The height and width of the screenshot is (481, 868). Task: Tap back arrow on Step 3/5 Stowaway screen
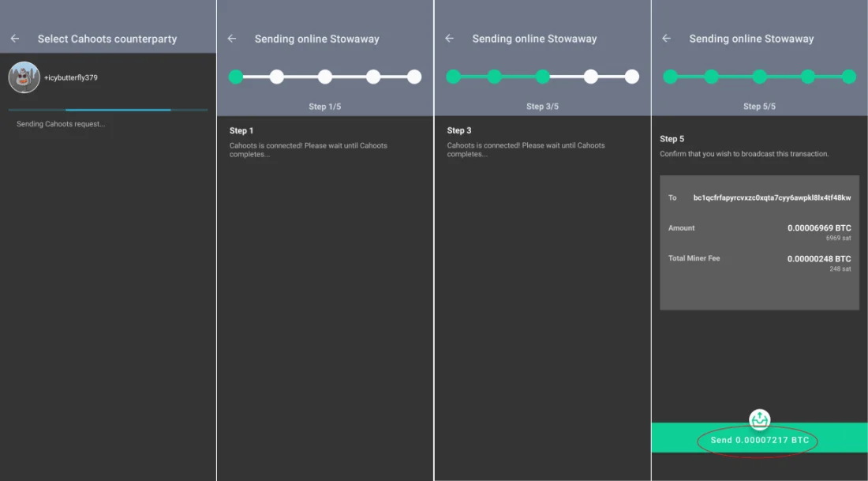[x=450, y=39]
